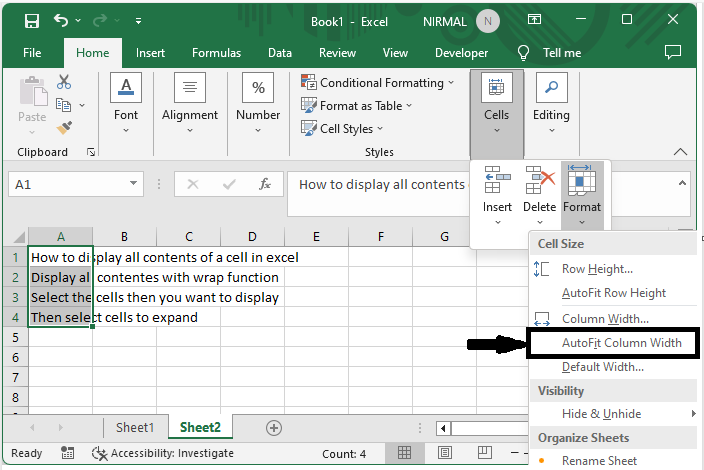Open the Alignment group button
The height and width of the screenshot is (470, 704).
point(190,104)
